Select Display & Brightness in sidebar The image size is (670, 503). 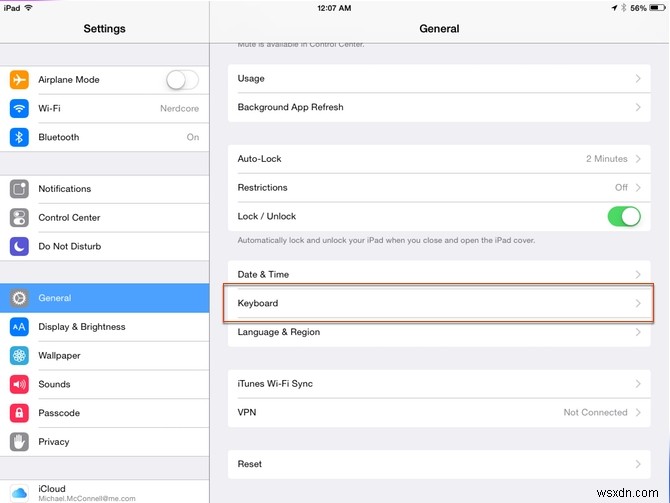[x=105, y=327]
